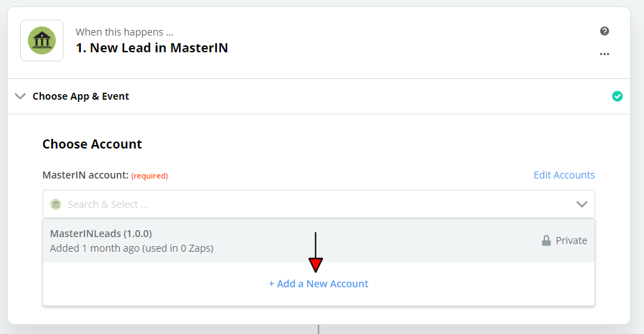Viewport: 644px width, 334px height.
Task: Collapse section using chevron left of header
Action: [20, 96]
